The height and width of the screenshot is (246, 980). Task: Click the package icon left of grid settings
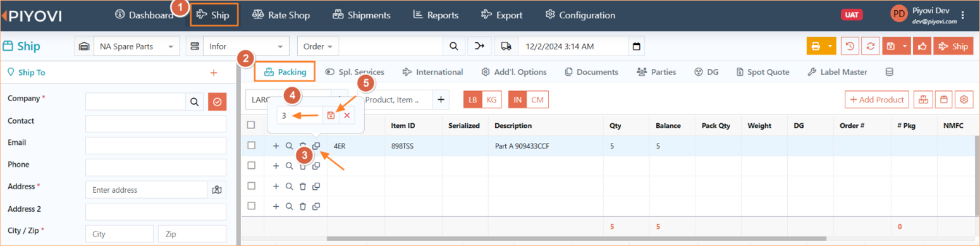[943, 99]
